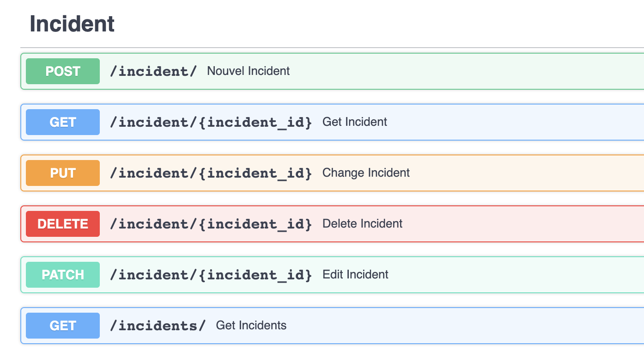Click the /incidents/ path text
The image size is (644, 358).
coord(158,325)
